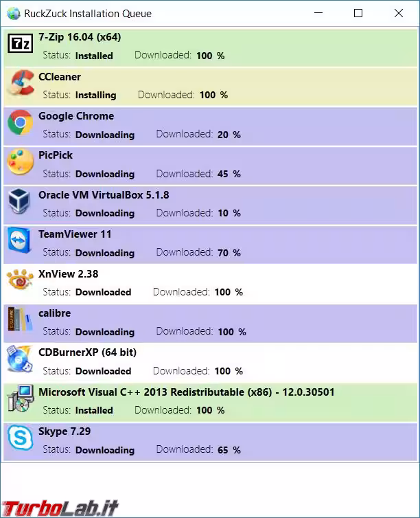420x518 pixels.
Task: Click 'Downloading' status of Google Chrome
Action: pyautogui.click(x=105, y=135)
